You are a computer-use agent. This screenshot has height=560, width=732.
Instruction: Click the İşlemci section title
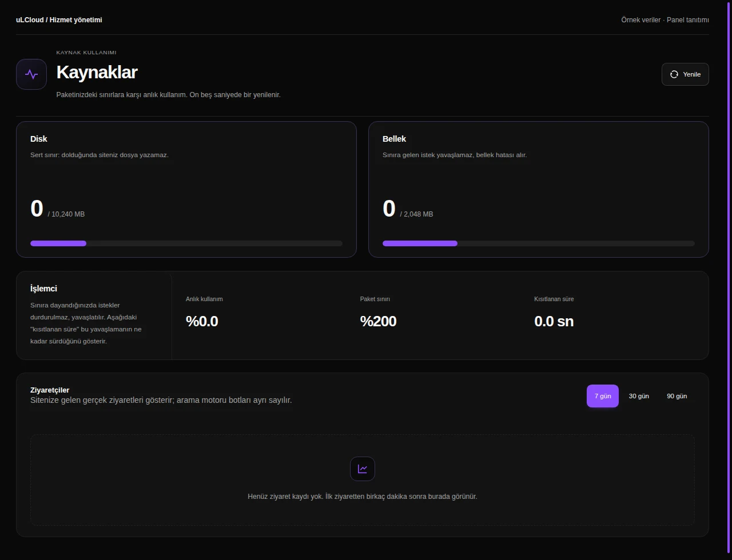click(x=43, y=289)
